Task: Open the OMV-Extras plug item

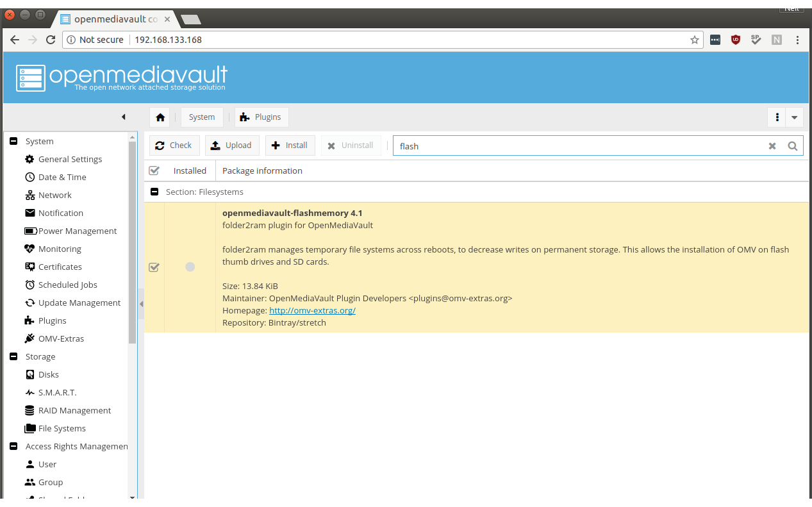Action: [61, 338]
